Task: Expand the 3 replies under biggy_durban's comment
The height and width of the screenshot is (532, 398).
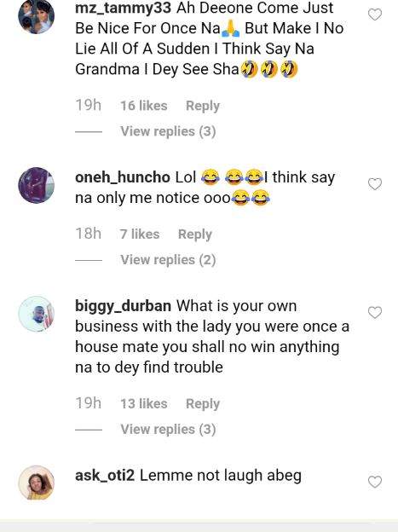Action: (x=168, y=429)
